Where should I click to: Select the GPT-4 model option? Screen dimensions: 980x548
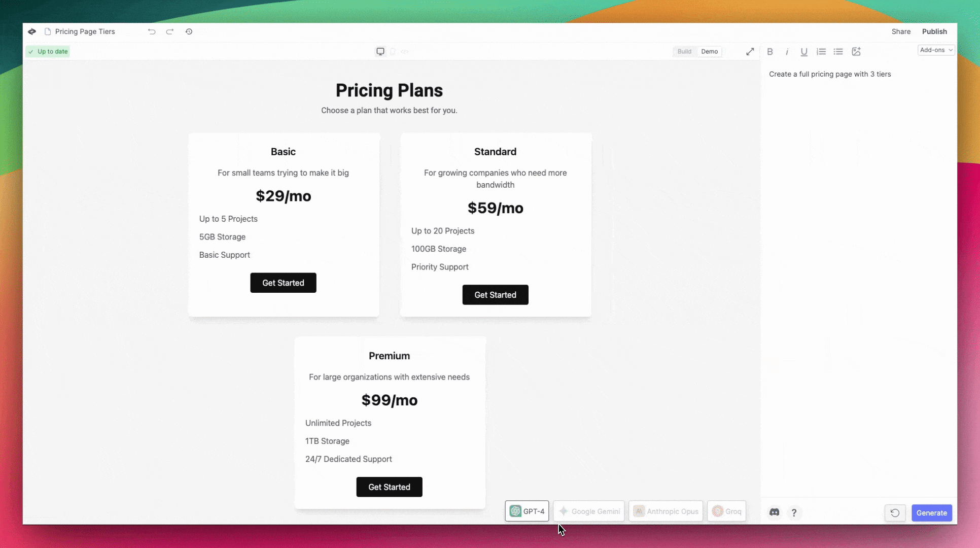coord(527,511)
